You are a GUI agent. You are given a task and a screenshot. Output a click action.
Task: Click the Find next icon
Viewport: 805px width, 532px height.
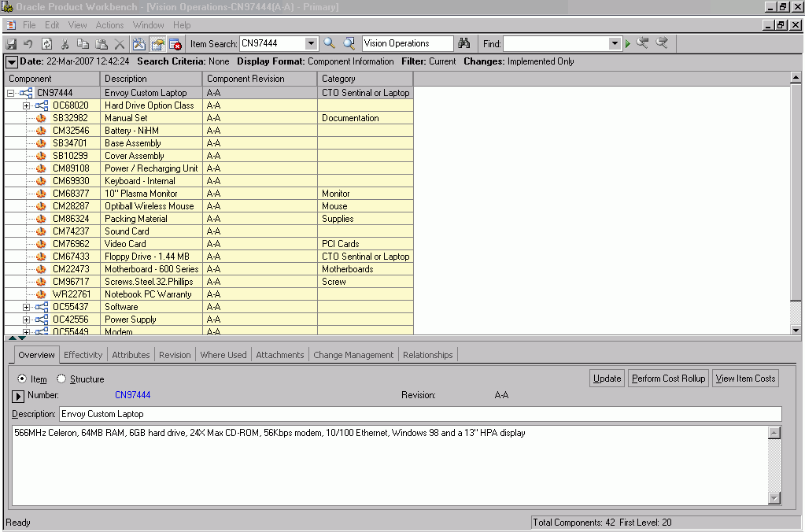click(x=663, y=43)
